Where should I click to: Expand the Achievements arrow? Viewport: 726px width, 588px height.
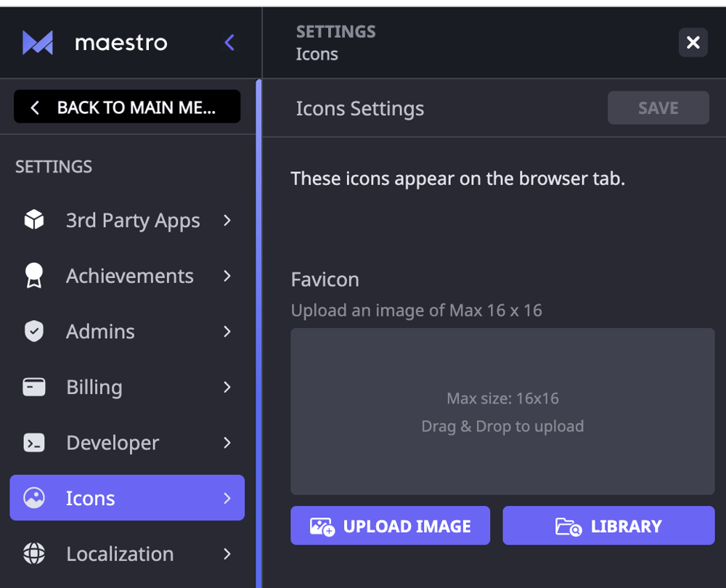click(227, 276)
